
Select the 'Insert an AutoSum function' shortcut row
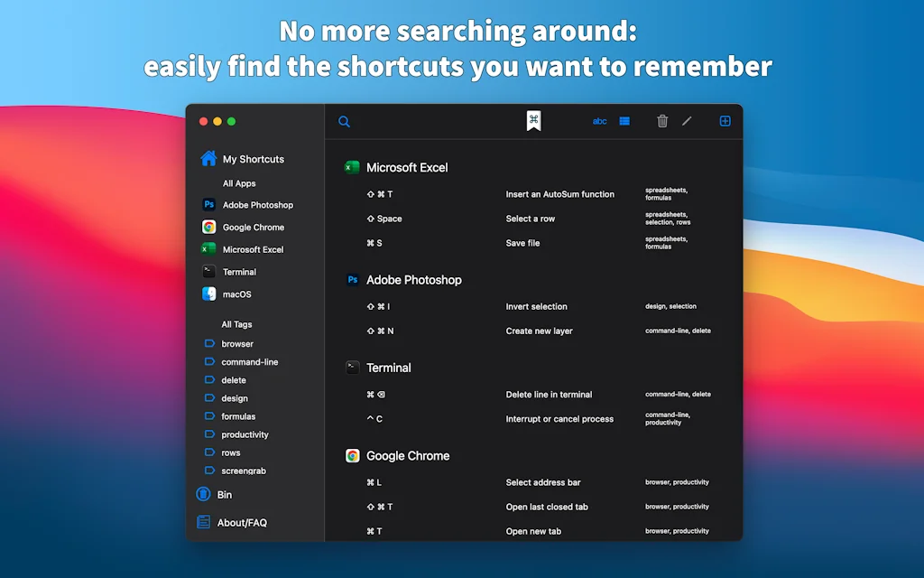pos(559,194)
